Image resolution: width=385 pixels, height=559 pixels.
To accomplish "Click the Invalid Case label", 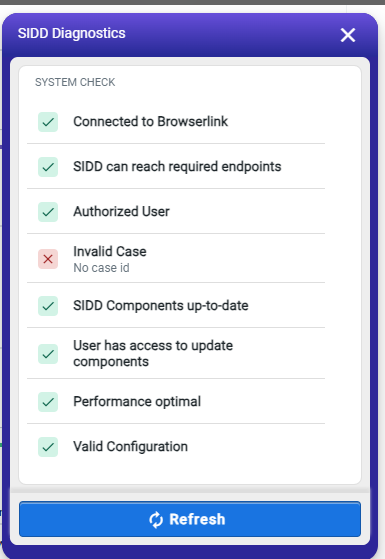I will pos(110,251).
